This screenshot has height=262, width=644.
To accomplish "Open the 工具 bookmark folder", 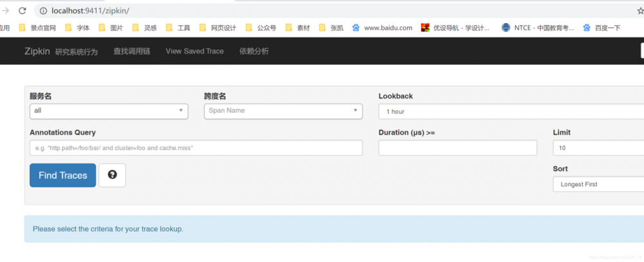I will (178, 28).
